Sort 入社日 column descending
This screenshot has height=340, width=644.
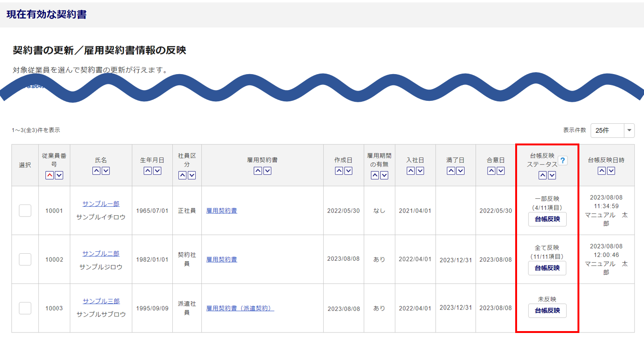coord(420,171)
